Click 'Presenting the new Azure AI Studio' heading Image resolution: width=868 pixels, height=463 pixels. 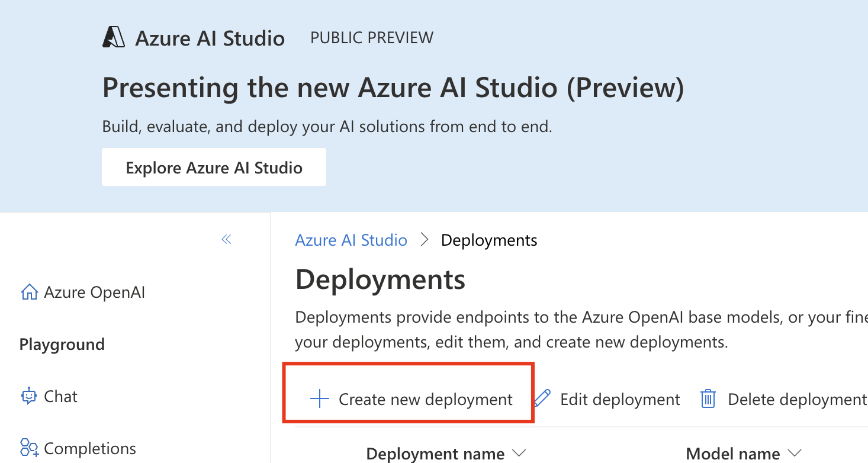pyautogui.click(x=393, y=88)
